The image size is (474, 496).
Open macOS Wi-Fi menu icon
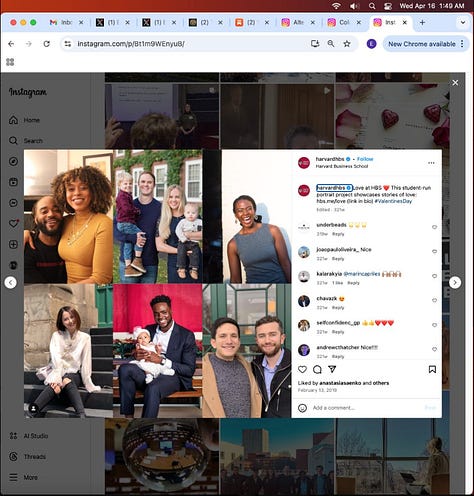click(336, 6)
